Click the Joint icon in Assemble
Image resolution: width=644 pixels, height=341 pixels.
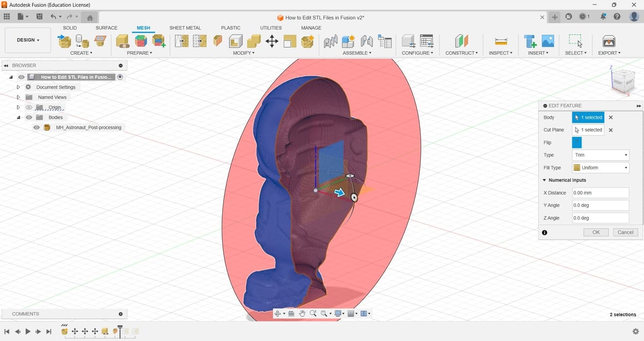[x=367, y=41]
